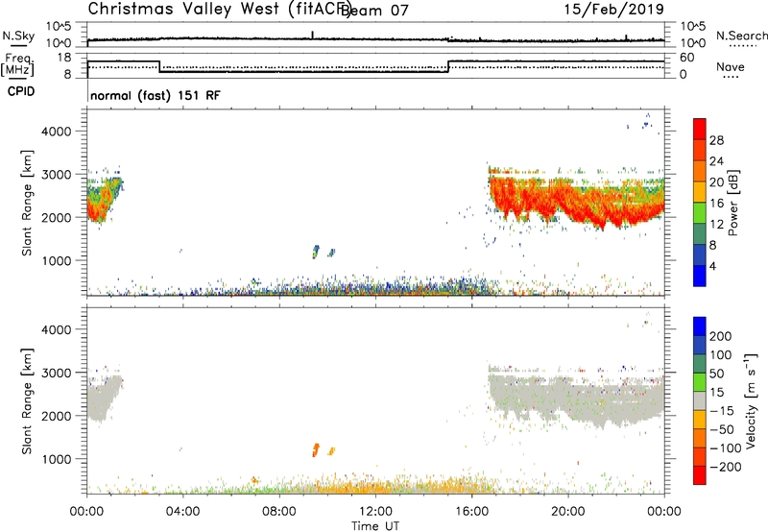768x532 pixels.
Task: Click the "Freq. [MHz]" axis label
Action: click(x=17, y=65)
